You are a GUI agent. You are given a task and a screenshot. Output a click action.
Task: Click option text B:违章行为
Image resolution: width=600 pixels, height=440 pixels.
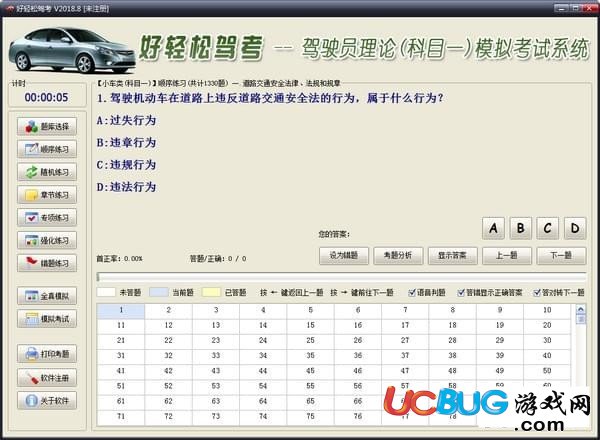[126, 143]
